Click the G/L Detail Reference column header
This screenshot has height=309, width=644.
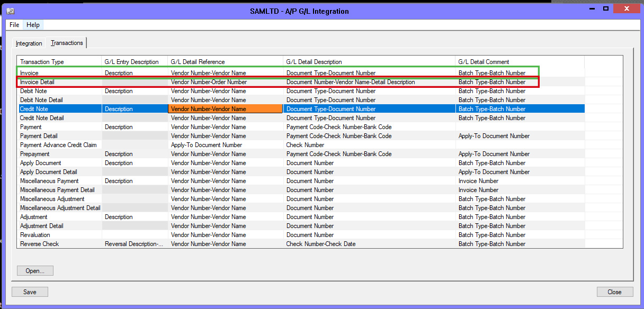point(226,62)
